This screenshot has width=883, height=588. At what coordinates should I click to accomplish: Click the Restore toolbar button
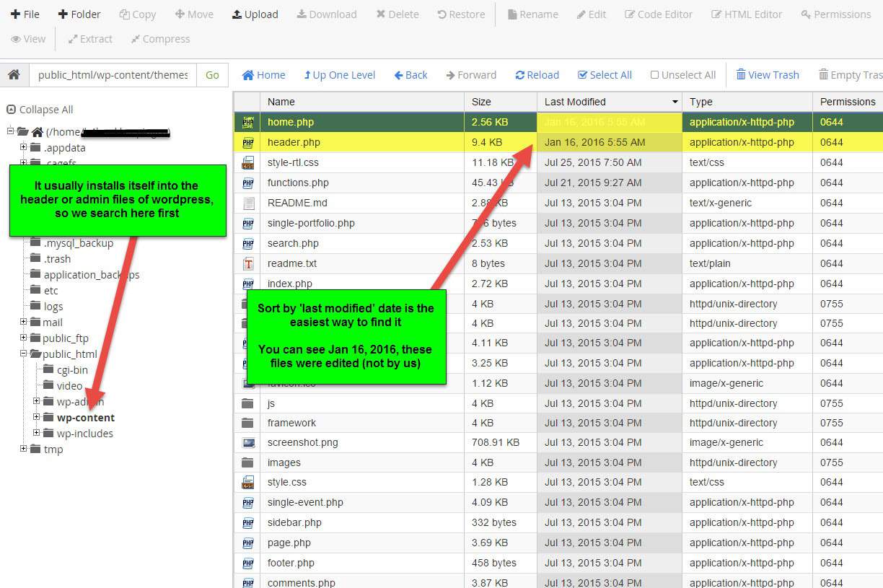coord(461,14)
